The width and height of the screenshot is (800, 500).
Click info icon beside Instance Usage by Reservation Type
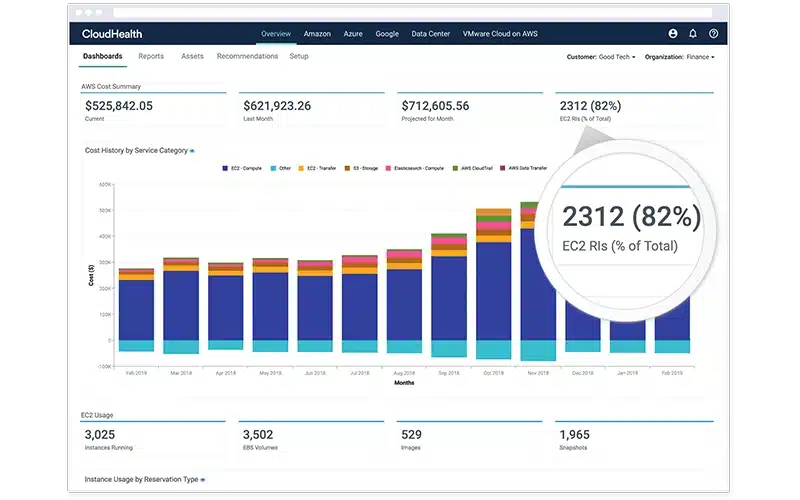(203, 480)
